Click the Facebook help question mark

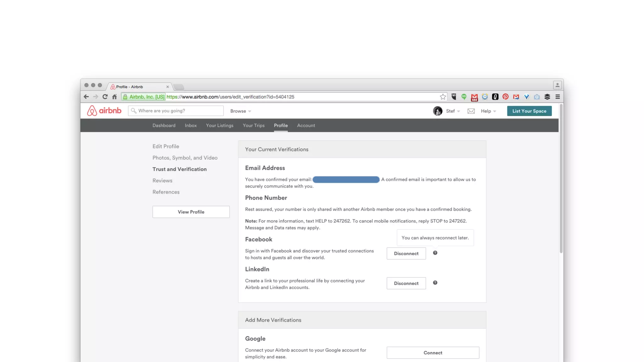(435, 253)
